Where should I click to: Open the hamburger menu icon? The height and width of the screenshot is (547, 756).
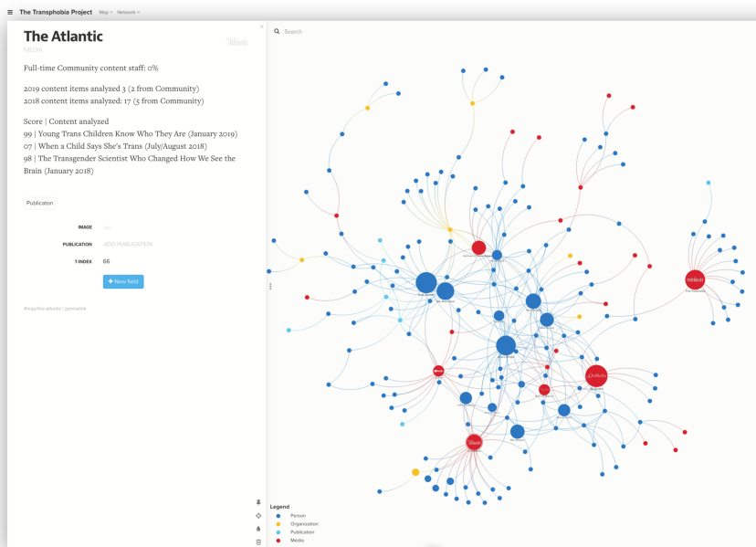click(x=9, y=12)
